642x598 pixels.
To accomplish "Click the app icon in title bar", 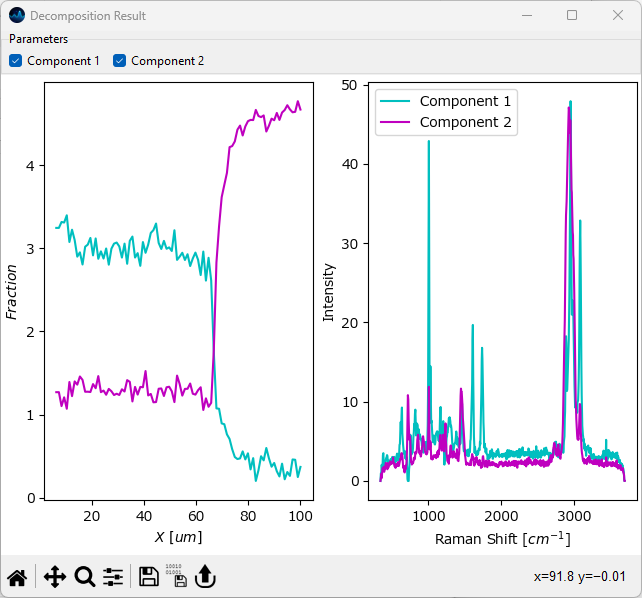I will [x=16, y=16].
